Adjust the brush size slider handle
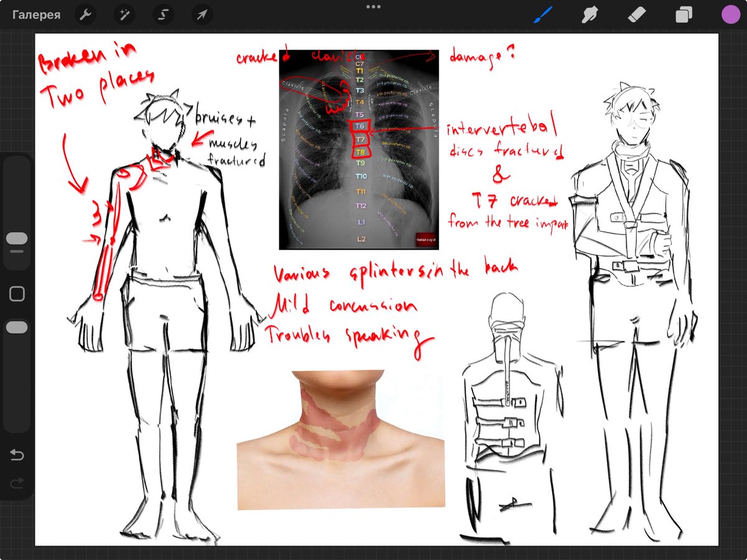 pos(17,238)
